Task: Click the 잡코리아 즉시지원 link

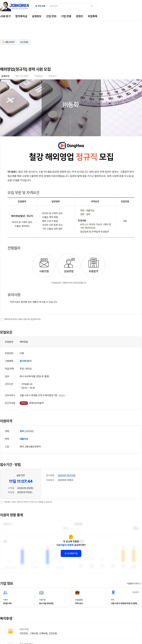Action: click(x=67, y=475)
